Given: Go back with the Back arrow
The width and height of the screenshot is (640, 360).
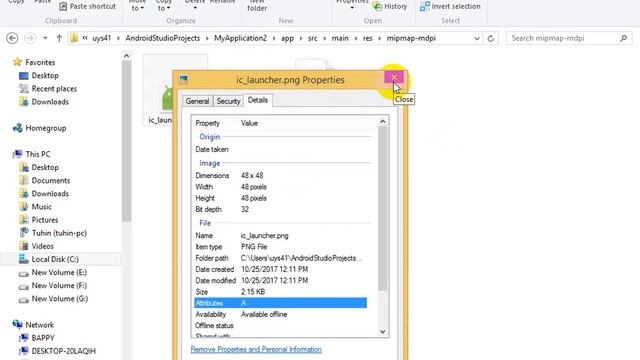Looking at the screenshot, I should tap(12, 38).
